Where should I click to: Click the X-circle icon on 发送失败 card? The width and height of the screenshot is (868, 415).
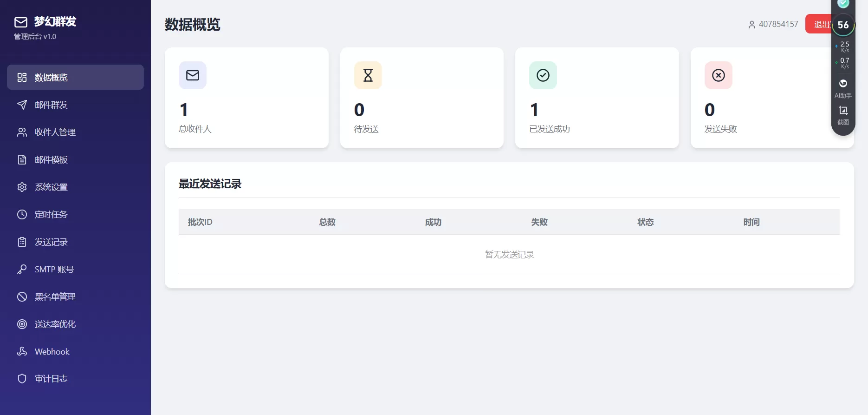tap(718, 75)
